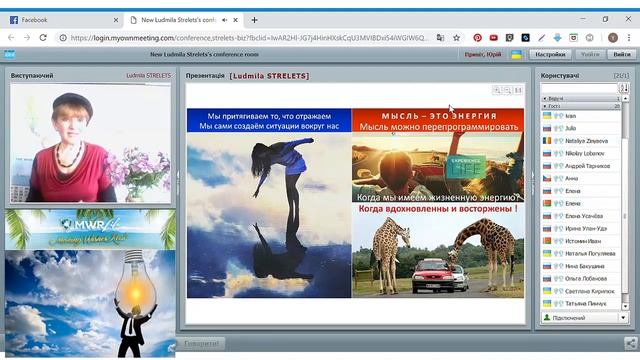Viewport: 640px width, 360px height.
Task: Click the Pinterest extension icon
Action: tap(477, 38)
